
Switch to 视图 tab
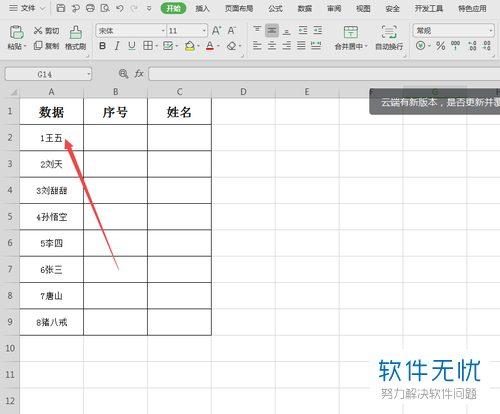pos(363,8)
